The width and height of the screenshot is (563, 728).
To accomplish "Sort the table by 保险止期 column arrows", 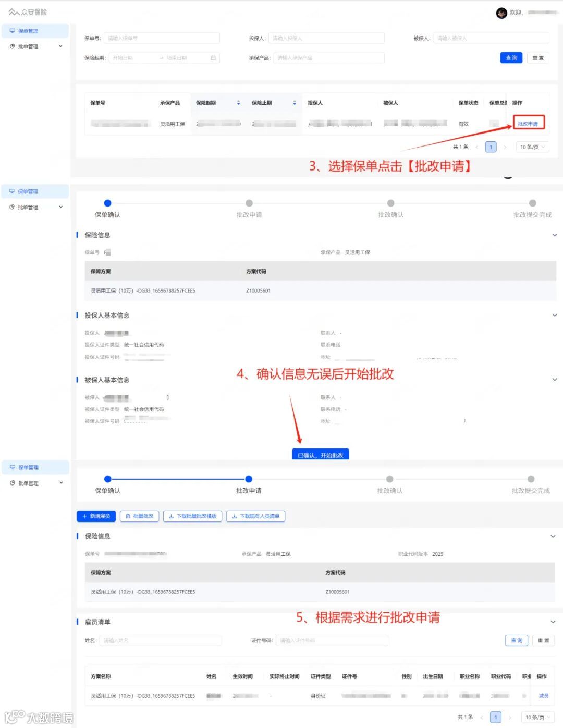I will coord(295,103).
